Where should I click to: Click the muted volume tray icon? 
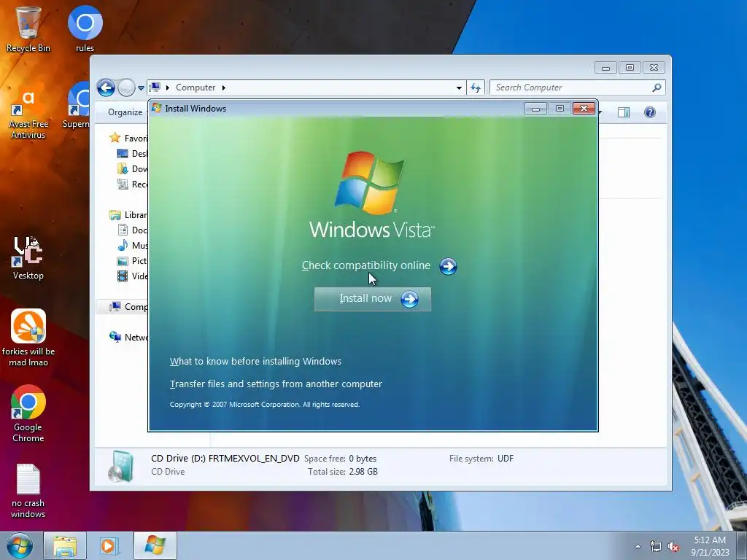(x=673, y=547)
